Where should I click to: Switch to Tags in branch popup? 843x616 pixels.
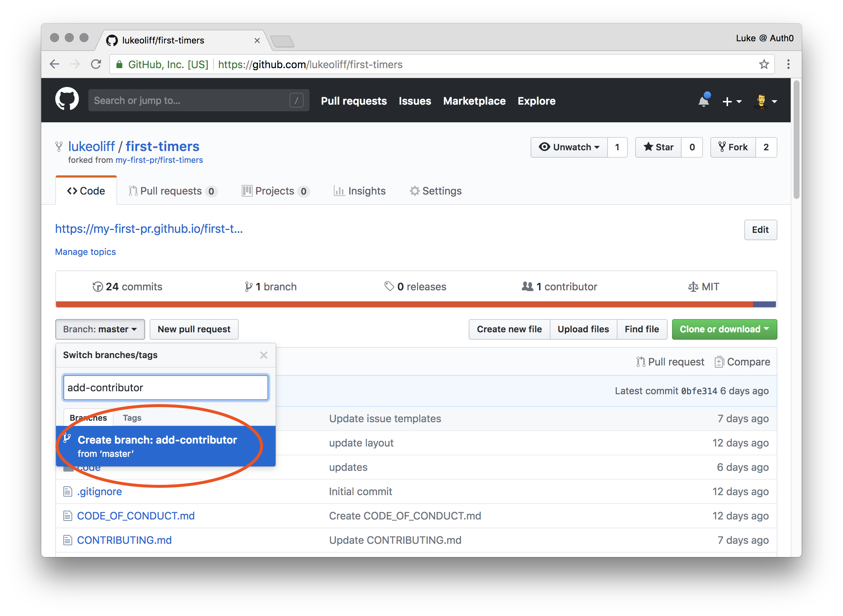[x=132, y=418]
